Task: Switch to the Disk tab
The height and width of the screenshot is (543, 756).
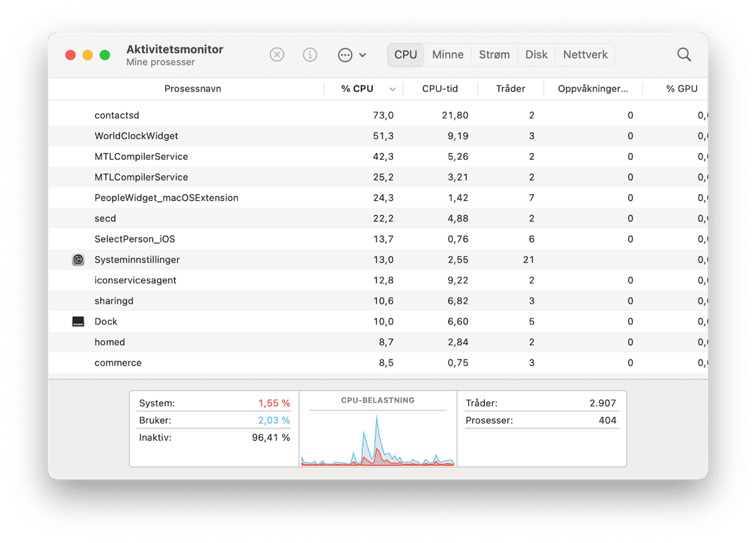Action: (x=537, y=55)
